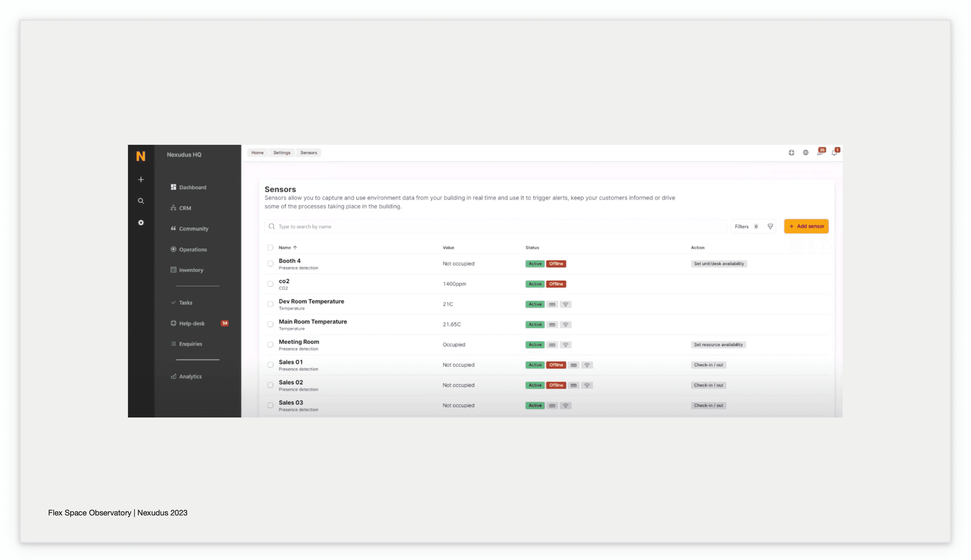The height and width of the screenshot is (560, 971).
Task: Click the Add sensor button
Action: (806, 227)
